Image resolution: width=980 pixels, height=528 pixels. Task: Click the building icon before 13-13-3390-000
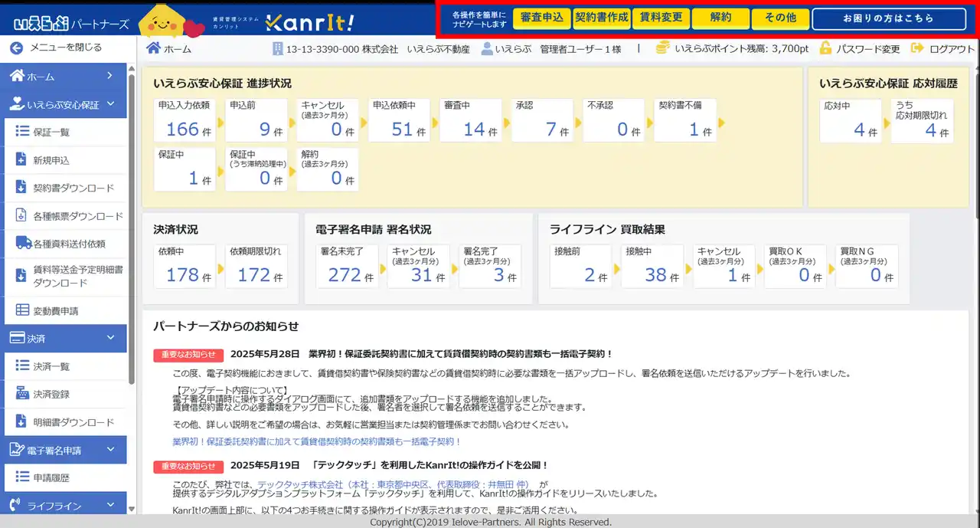click(278, 48)
